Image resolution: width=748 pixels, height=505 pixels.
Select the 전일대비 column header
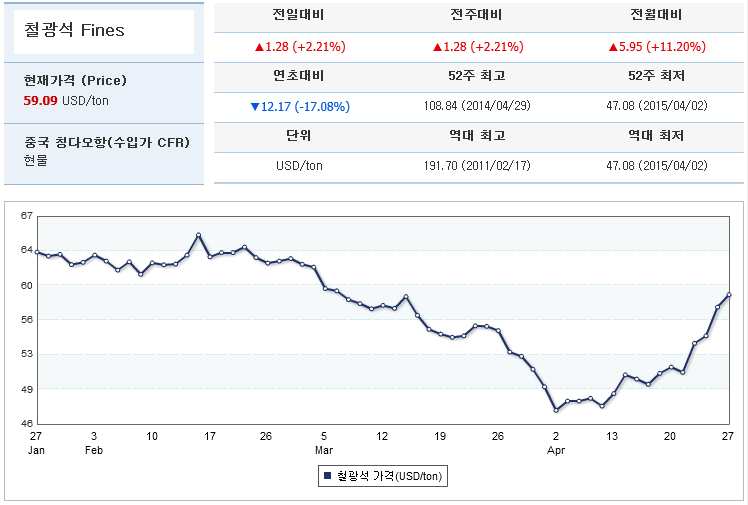pyautogui.click(x=298, y=15)
